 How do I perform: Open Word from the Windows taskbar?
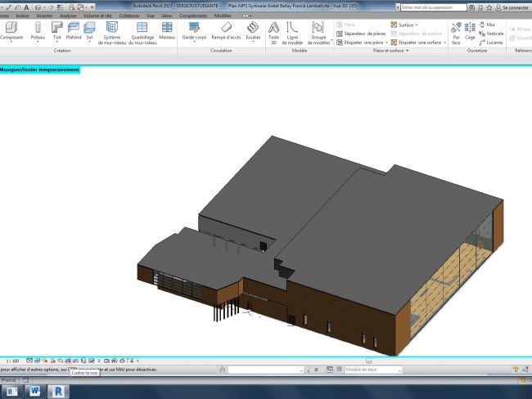[35, 391]
